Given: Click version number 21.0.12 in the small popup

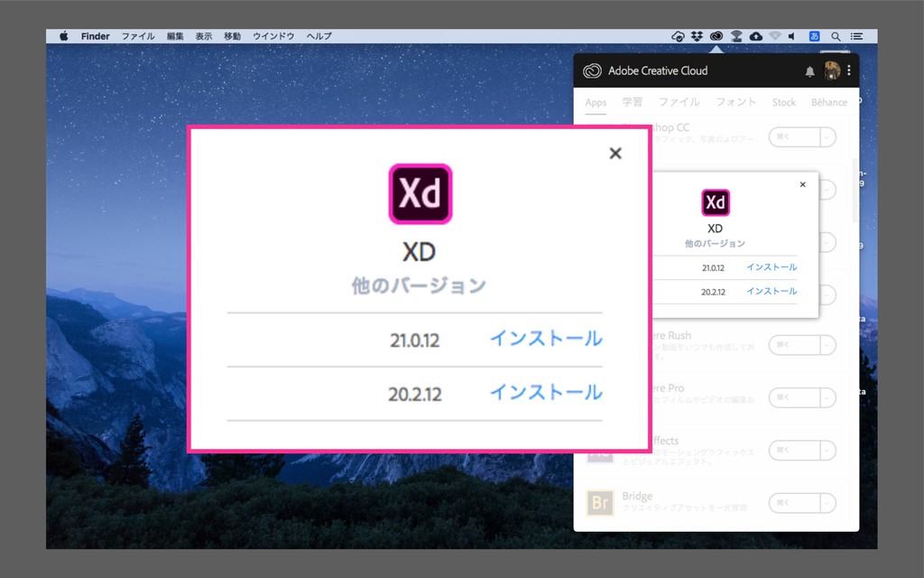Looking at the screenshot, I should tap(713, 267).
